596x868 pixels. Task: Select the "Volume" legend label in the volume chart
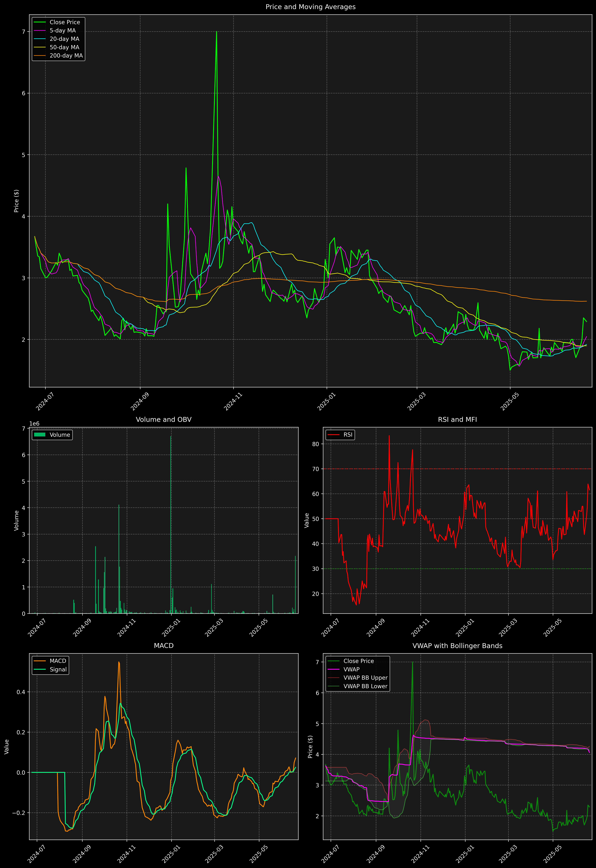pos(60,435)
